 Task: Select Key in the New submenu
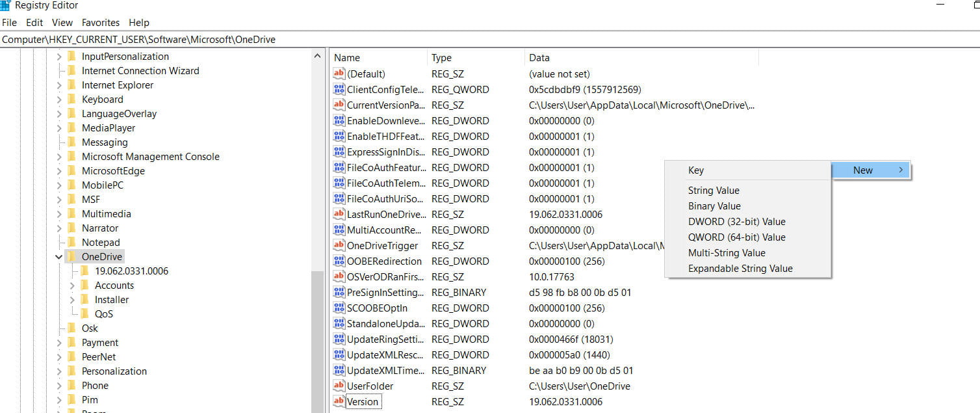click(695, 170)
